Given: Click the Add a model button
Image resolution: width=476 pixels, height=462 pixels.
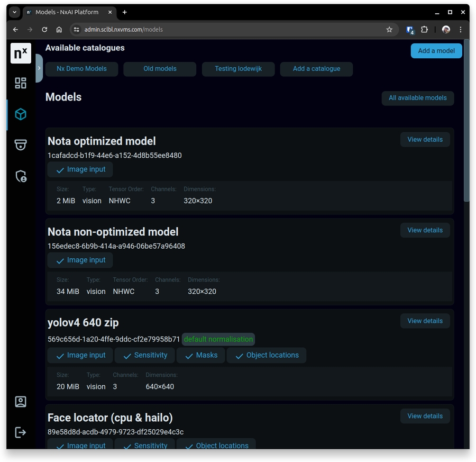Looking at the screenshot, I should (436, 51).
